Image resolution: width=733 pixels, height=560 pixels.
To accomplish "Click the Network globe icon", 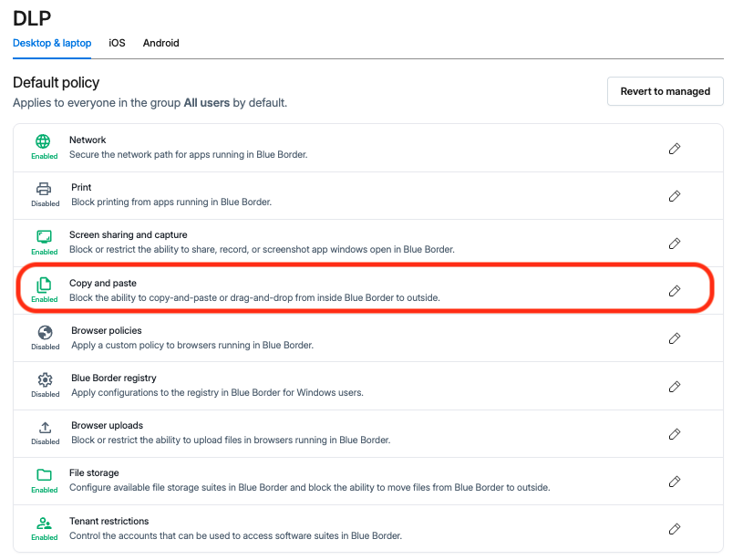I will (43, 141).
